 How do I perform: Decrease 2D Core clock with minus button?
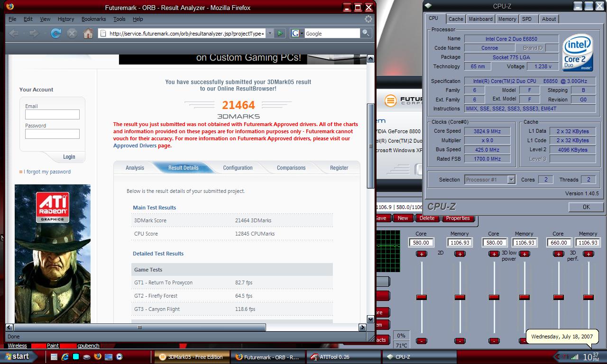pos(421,341)
